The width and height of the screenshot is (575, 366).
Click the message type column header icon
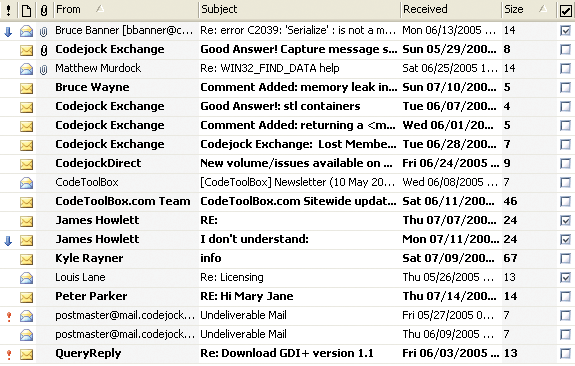(26, 10)
